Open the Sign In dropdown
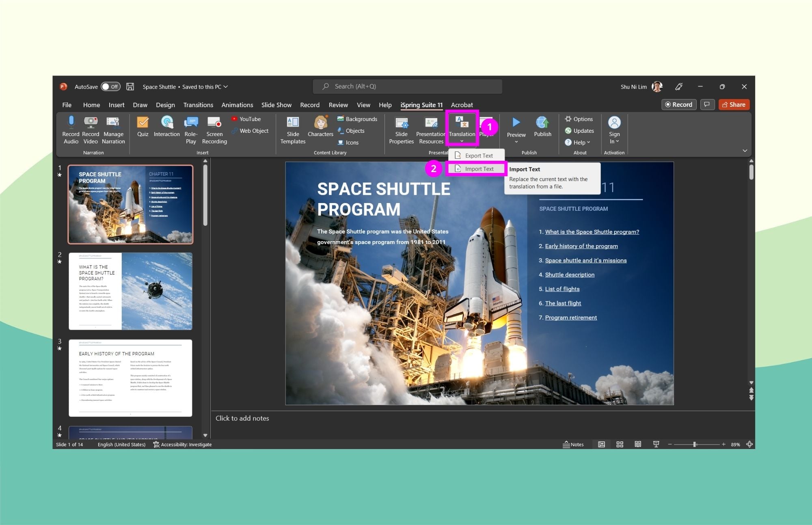The image size is (812, 525). point(614,130)
